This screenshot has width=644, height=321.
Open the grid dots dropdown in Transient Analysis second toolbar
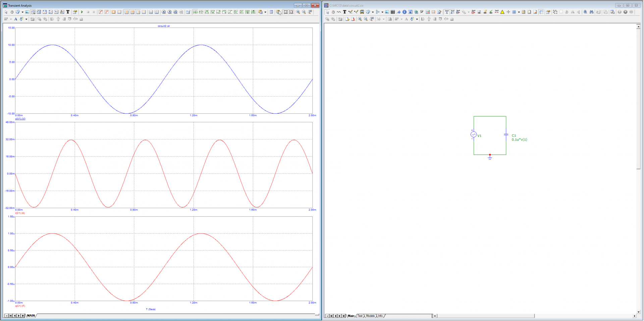[x=11, y=19]
